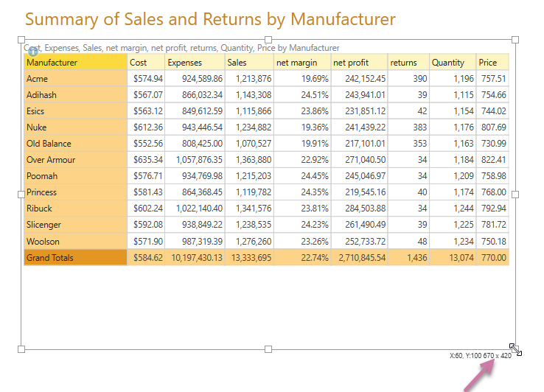Click Acme cost value $574.94
The height and width of the screenshot is (392, 544).
(x=148, y=79)
